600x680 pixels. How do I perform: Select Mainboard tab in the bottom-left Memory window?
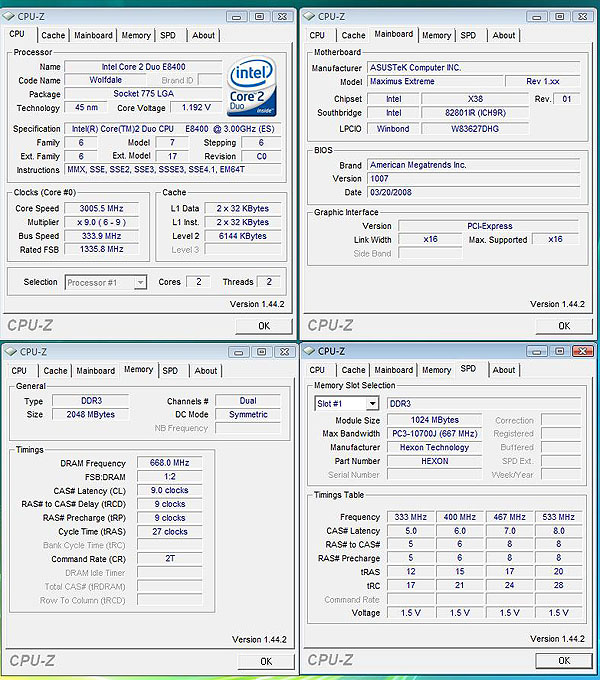(96, 371)
